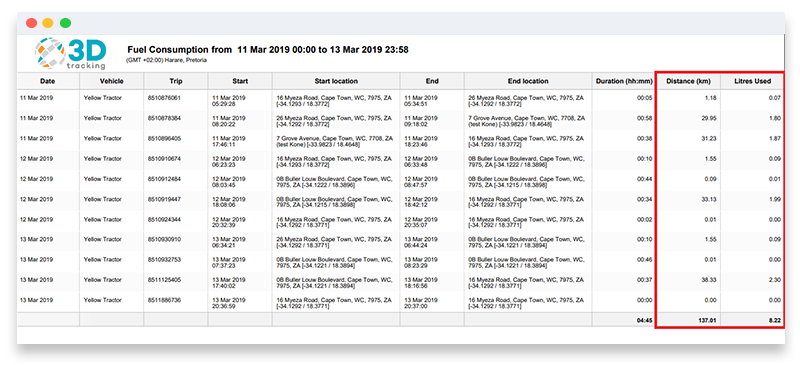
Task: Click the Fuel Consumption report title
Action: coord(267,50)
